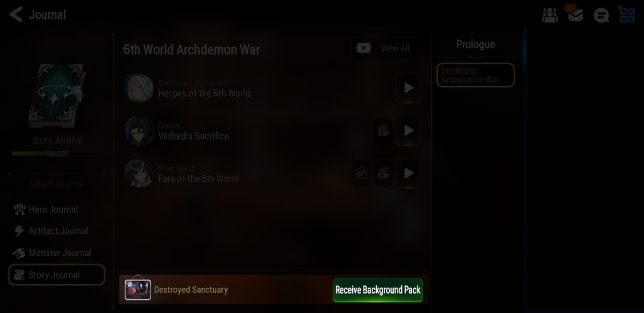Watch the Fate of the 6th World cutscene via camera icon
Image resolution: width=644 pixels, height=313 pixels.
(x=383, y=173)
